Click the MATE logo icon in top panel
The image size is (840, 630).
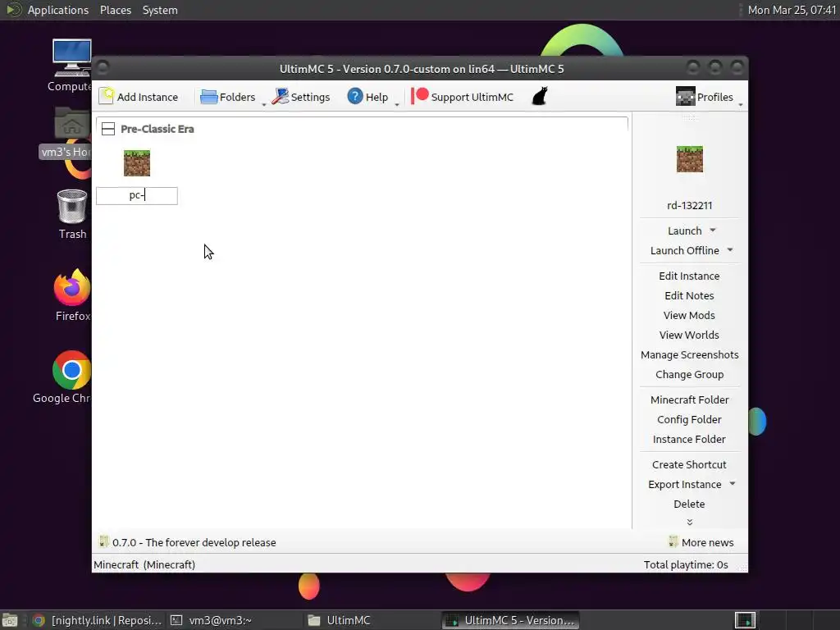[x=12, y=10]
